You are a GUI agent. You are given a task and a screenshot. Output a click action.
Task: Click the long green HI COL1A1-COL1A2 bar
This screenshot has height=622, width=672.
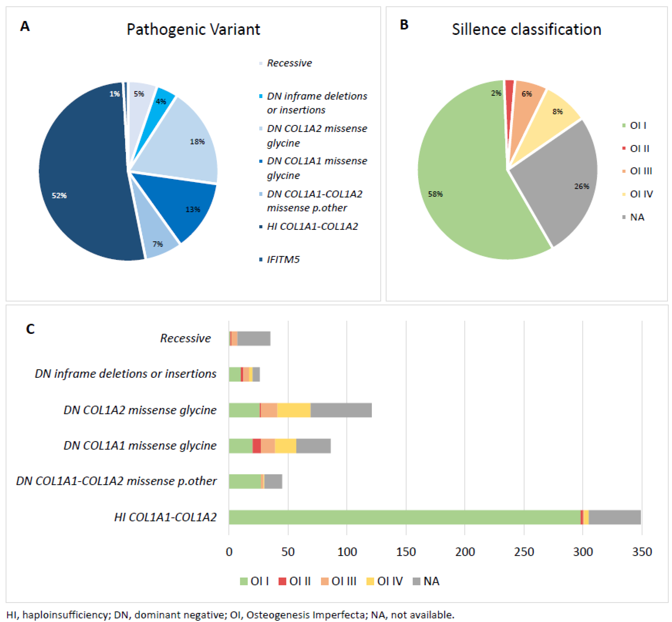pyautogui.click(x=404, y=517)
